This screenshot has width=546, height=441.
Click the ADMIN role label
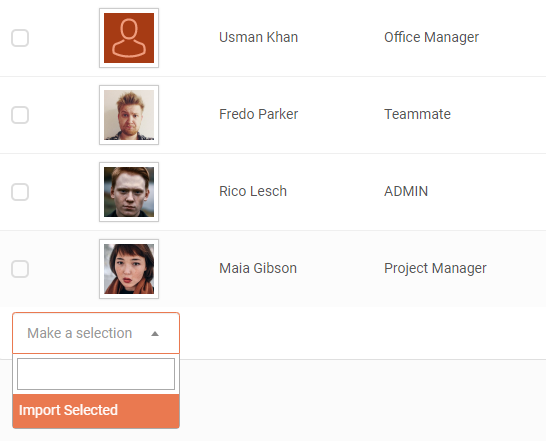(406, 191)
